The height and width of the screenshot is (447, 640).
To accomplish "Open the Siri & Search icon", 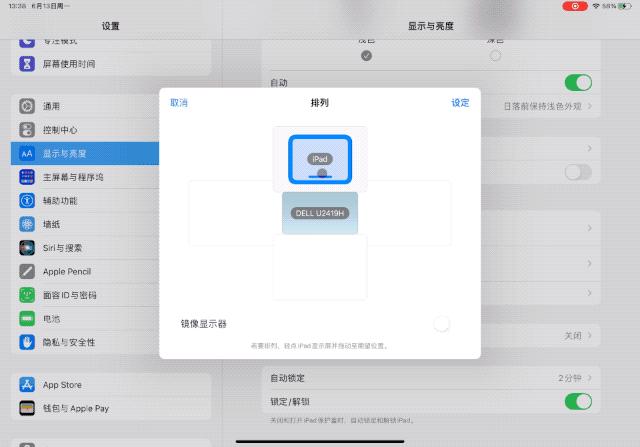I will [x=27, y=248].
